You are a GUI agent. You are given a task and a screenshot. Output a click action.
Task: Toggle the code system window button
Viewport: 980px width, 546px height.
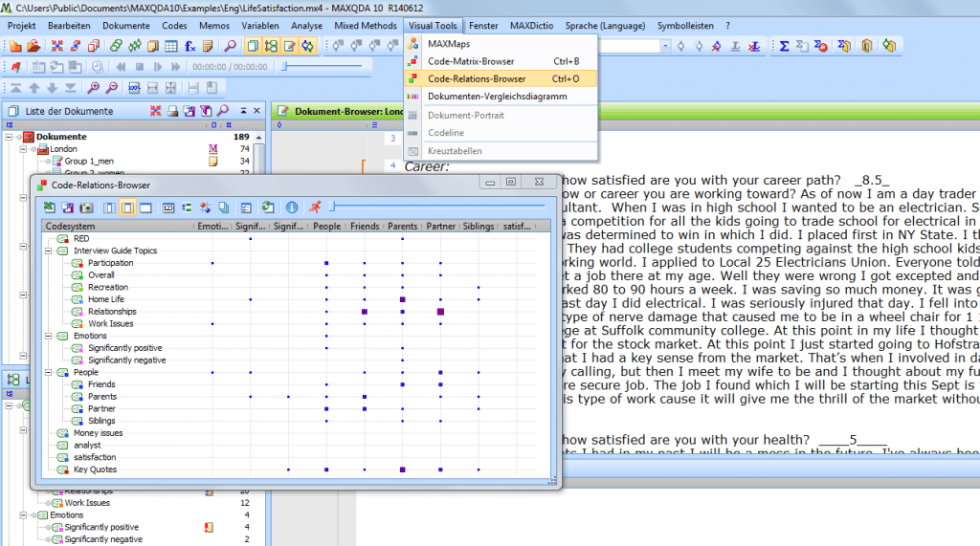[271, 46]
